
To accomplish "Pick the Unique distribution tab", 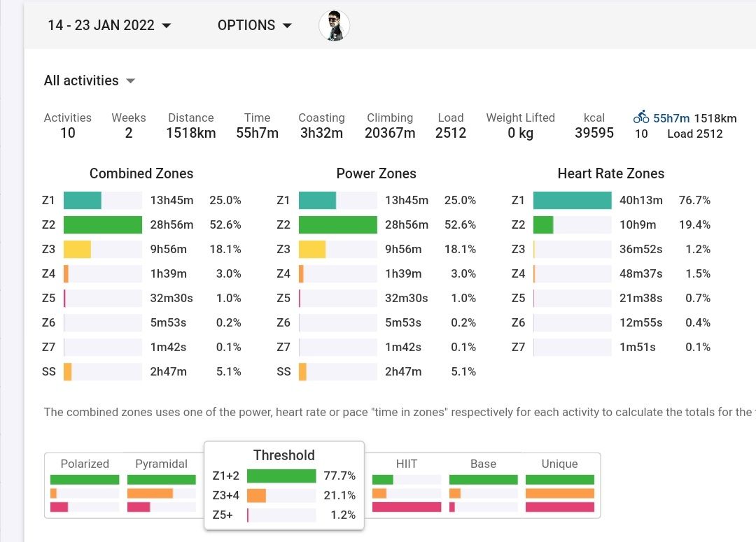I will 559,464.
